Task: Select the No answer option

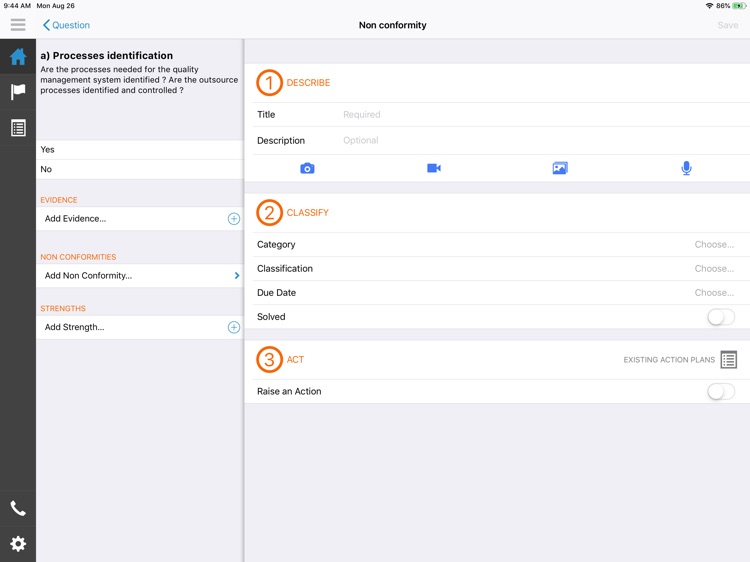Action: [x=140, y=170]
